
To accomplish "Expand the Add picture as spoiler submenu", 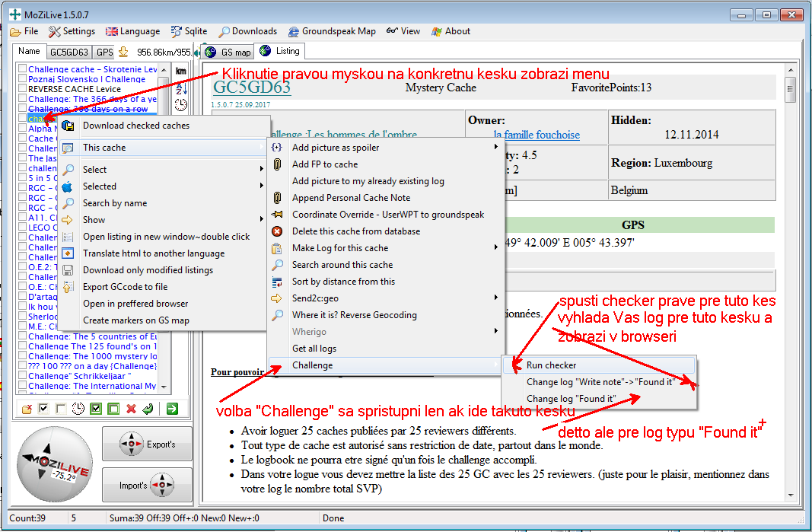I will tap(495, 147).
